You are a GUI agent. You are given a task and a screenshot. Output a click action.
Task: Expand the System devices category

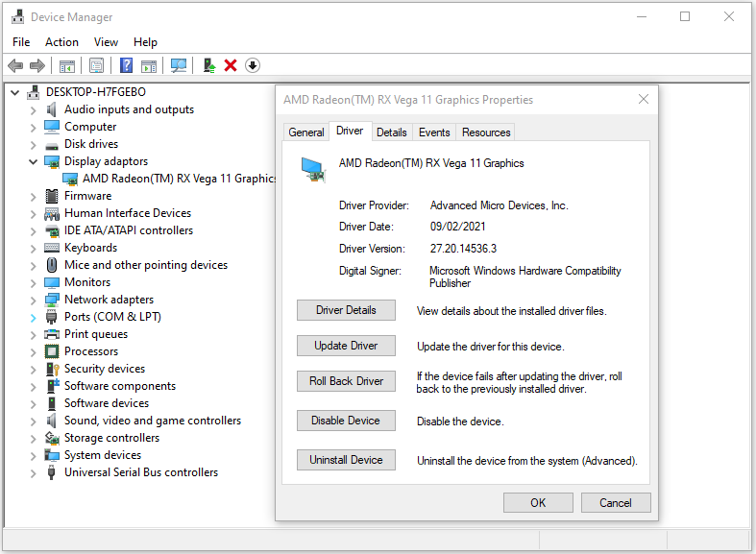click(x=33, y=456)
